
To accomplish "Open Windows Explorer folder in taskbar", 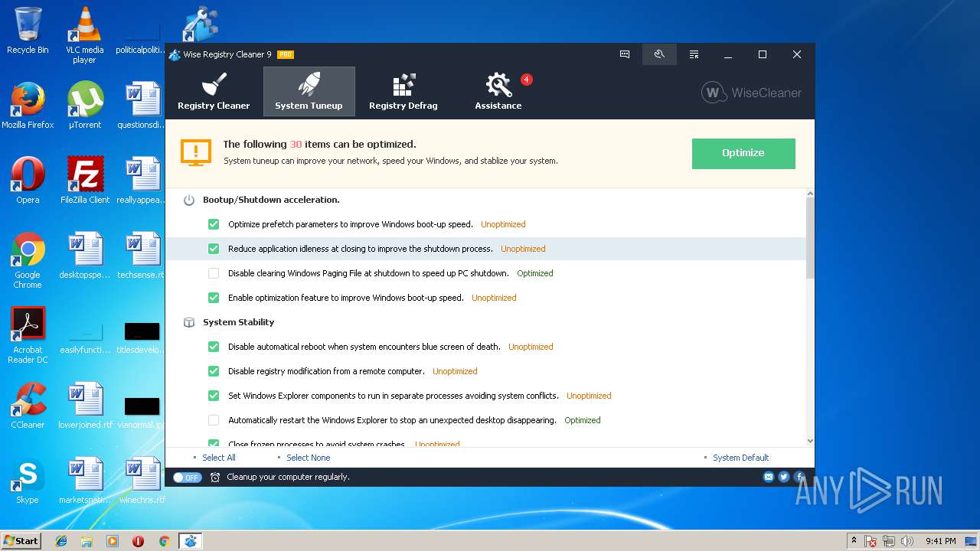I will [87, 541].
